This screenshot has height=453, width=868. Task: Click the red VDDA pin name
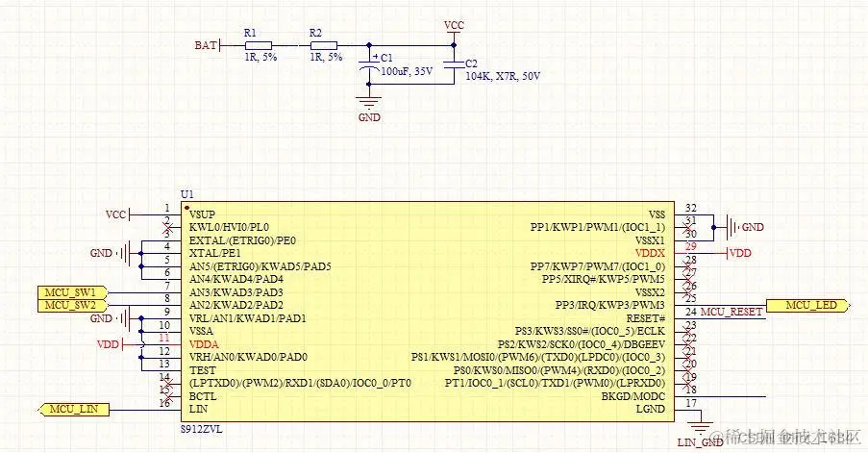204,344
